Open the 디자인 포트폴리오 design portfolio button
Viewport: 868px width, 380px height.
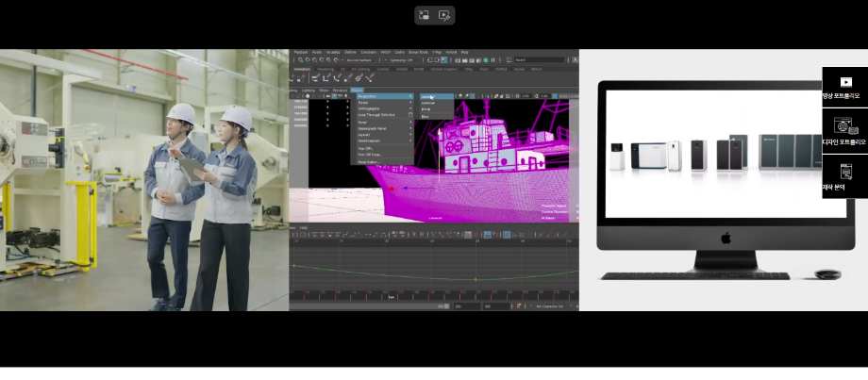coord(844,131)
